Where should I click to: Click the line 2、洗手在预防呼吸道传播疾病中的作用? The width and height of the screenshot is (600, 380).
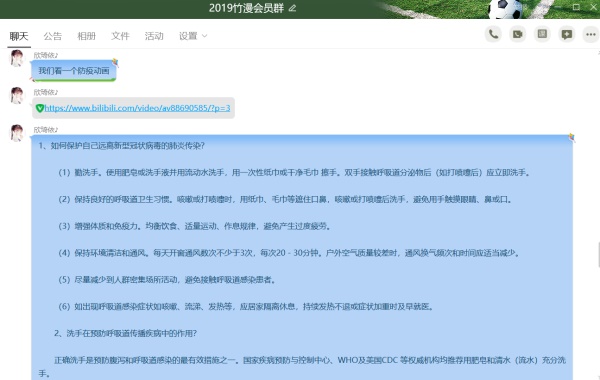click(x=126, y=333)
